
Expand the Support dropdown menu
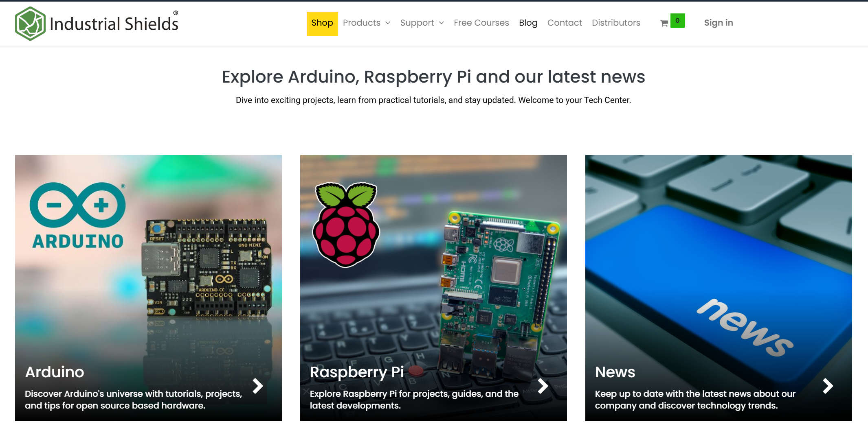[x=422, y=23]
